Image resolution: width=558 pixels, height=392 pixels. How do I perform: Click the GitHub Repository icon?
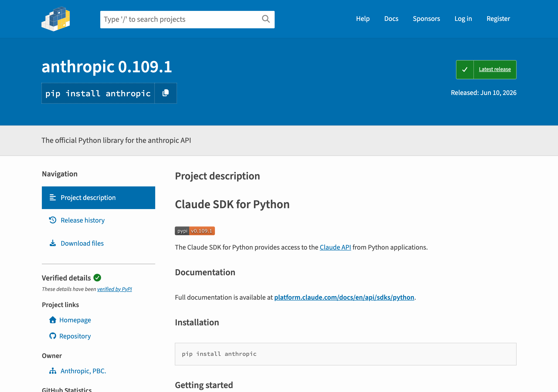pyautogui.click(x=53, y=336)
